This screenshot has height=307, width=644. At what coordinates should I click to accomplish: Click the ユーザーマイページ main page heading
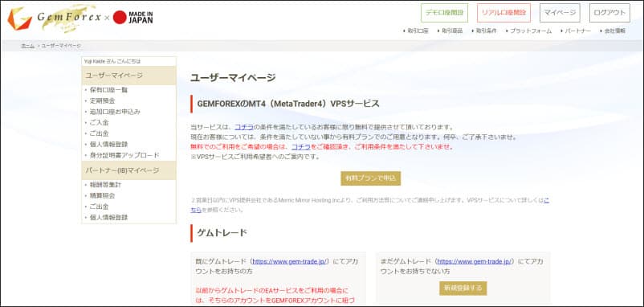(x=233, y=78)
